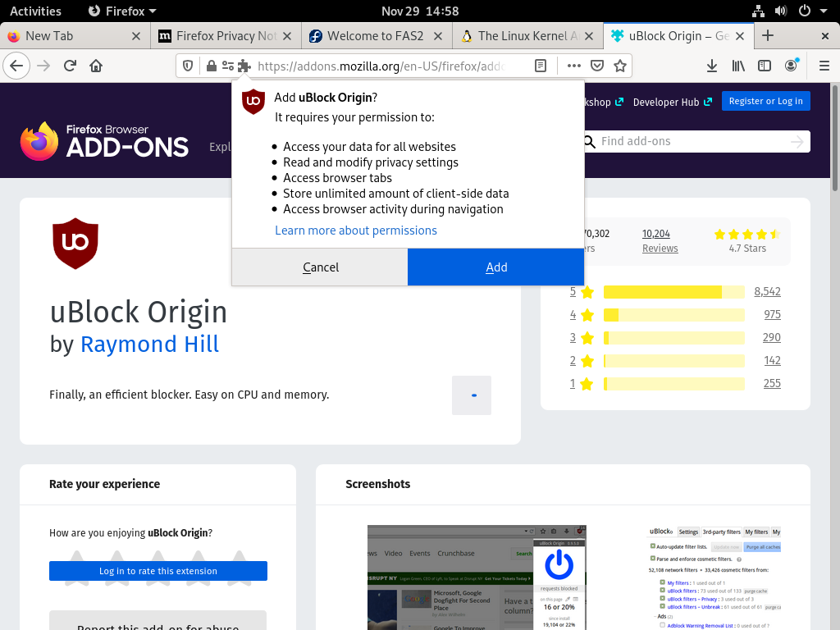Reload the current page
This screenshot has width=840, height=630.
coord(70,66)
